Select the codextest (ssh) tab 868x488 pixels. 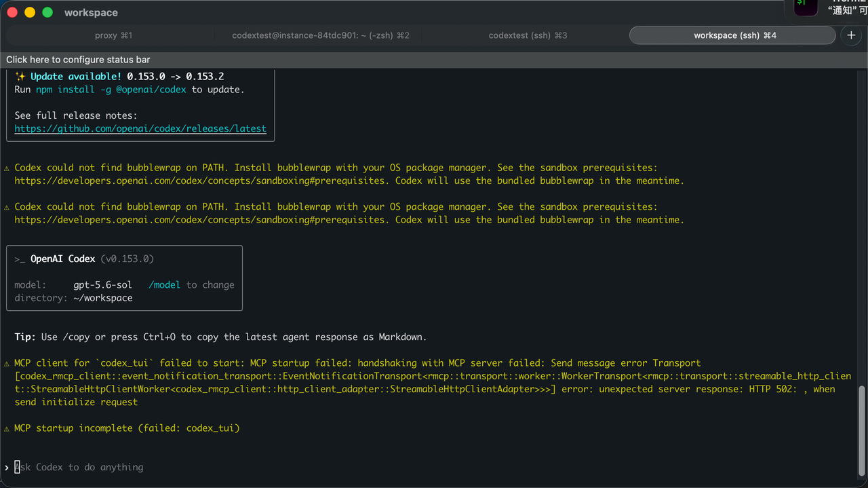click(528, 35)
